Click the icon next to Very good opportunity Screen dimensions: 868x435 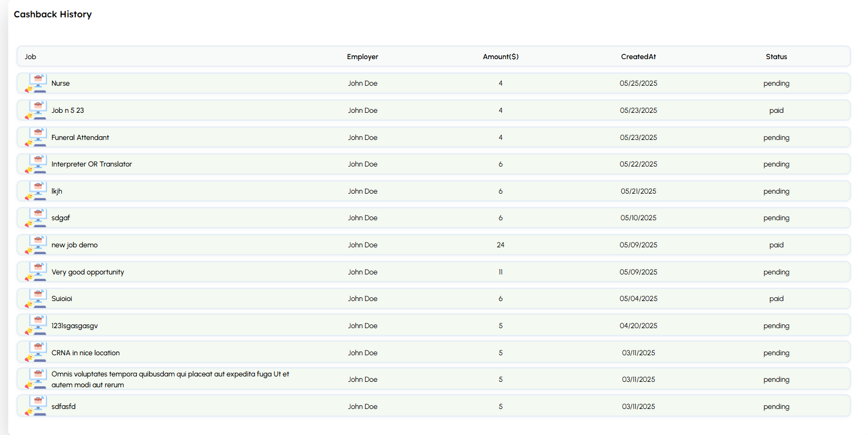pos(36,272)
